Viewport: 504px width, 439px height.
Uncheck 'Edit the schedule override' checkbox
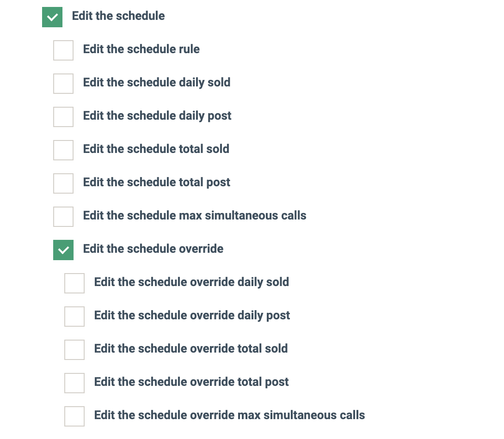[63, 250]
